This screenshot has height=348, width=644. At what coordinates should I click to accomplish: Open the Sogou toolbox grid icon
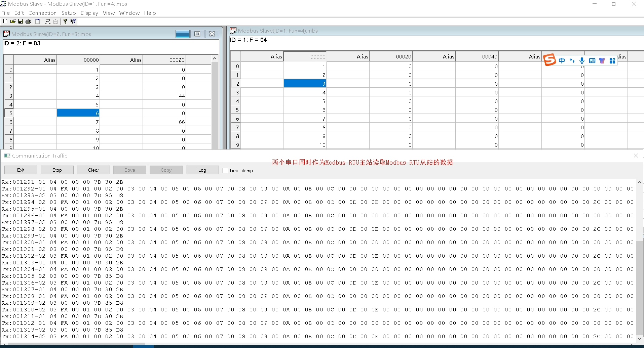tap(612, 60)
